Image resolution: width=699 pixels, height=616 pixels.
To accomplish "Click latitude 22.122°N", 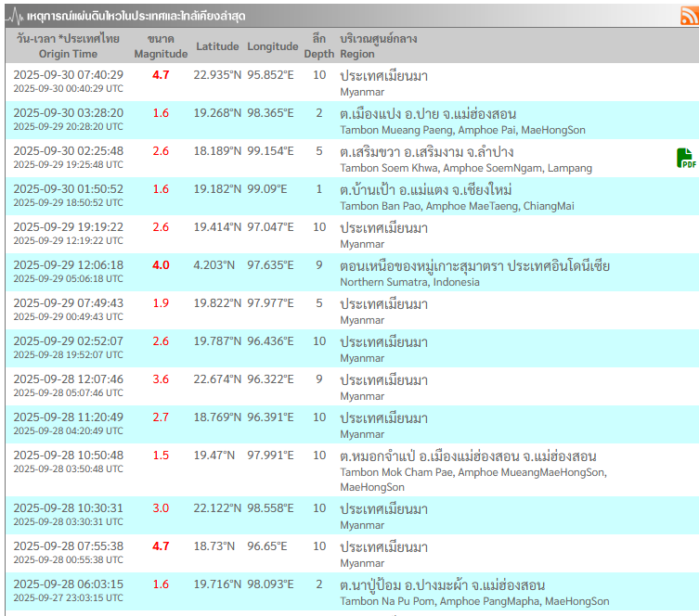I will (217, 508).
